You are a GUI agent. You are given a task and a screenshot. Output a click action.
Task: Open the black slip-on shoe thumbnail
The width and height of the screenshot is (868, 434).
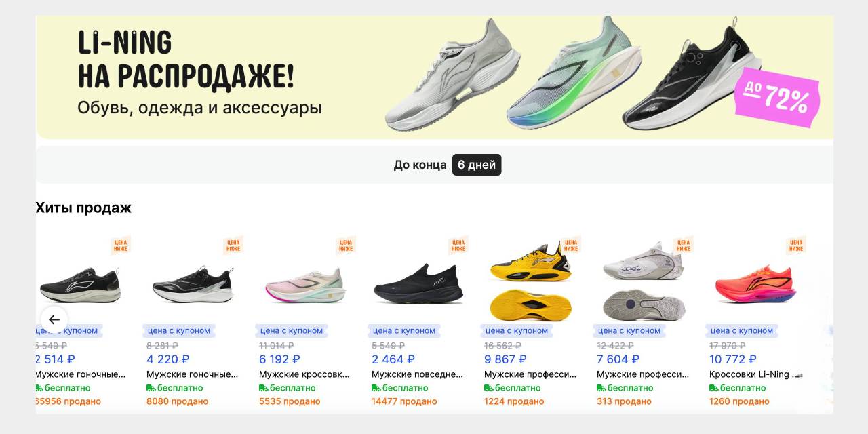[418, 283]
